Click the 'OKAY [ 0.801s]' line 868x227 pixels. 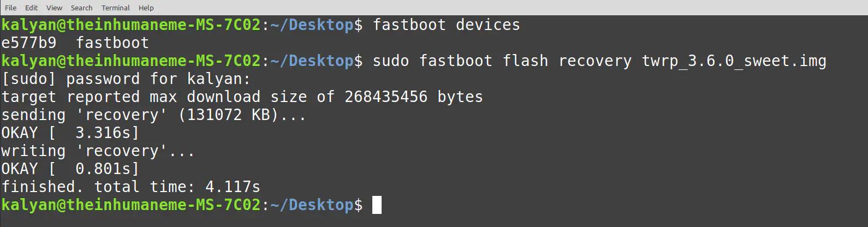coord(70,169)
